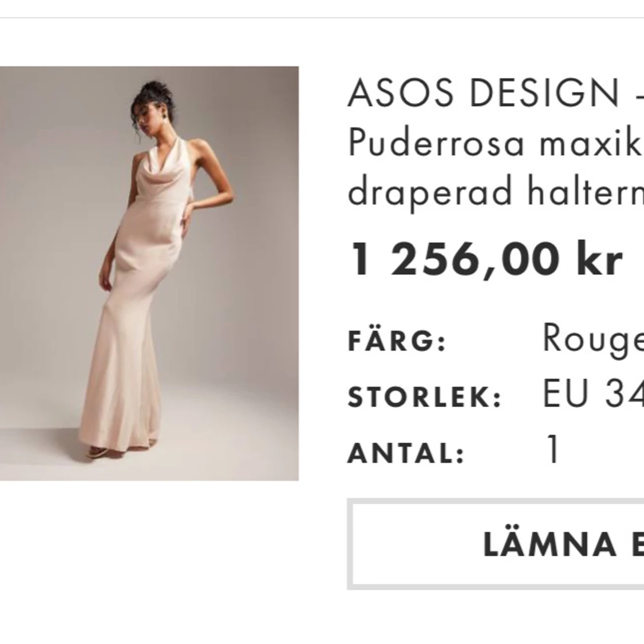The width and height of the screenshot is (644, 644).
Task: Select the 'draperad' halterneck description line
Action: pyautogui.click(x=496, y=192)
